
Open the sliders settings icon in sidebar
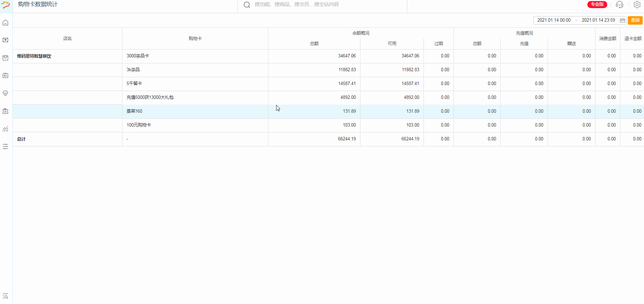click(5, 146)
